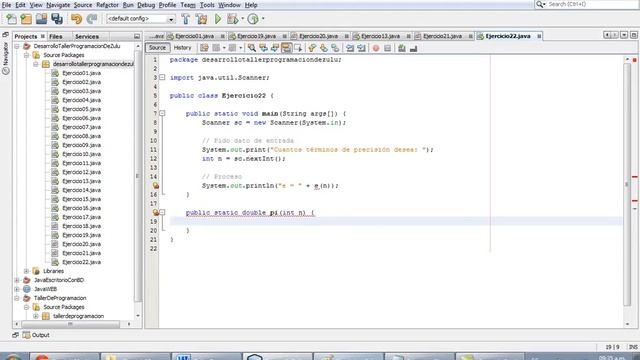
Task: Go to Previous Bookmark icon
Action: [x=312, y=48]
